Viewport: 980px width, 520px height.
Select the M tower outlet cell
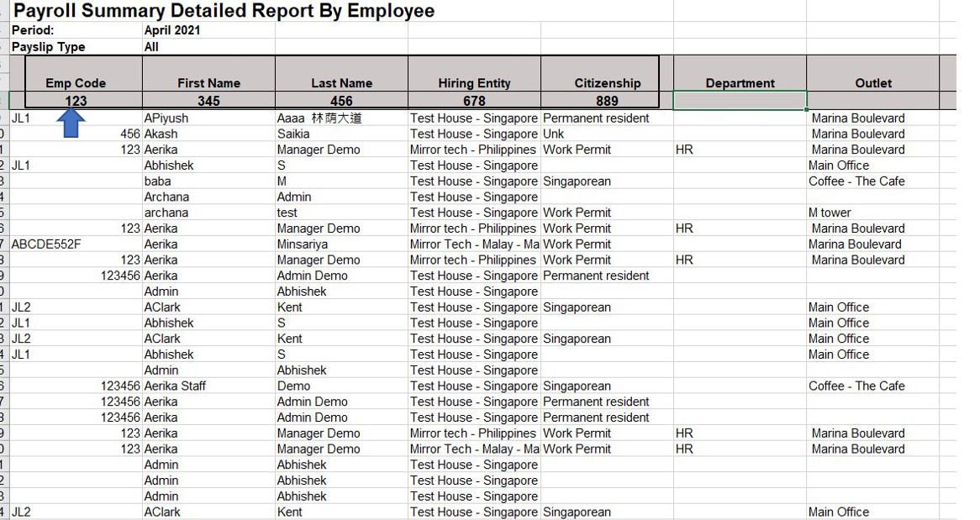[873, 213]
